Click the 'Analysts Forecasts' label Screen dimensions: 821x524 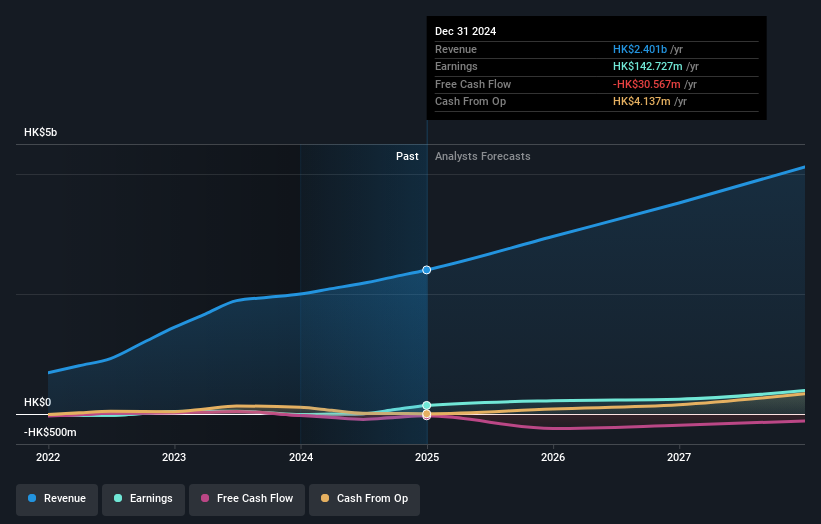[x=482, y=157]
